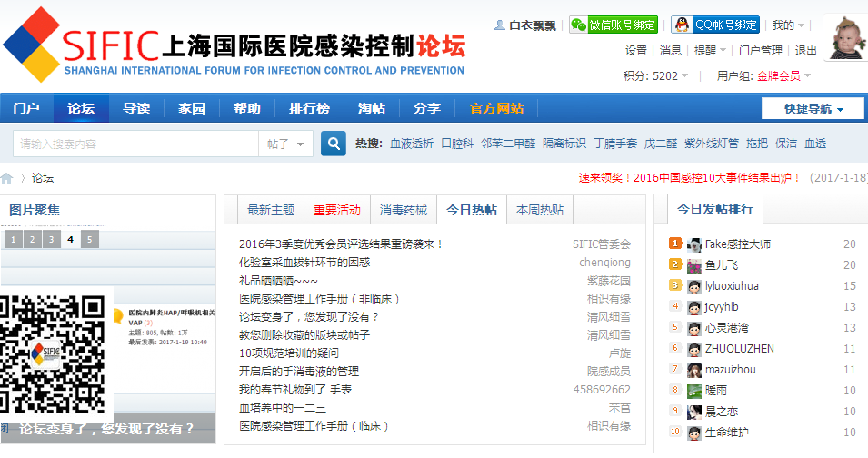Viewport: 868px width, 458px height.
Task: Click avatar of Fake感控大师 in ranking
Action: [x=694, y=244]
